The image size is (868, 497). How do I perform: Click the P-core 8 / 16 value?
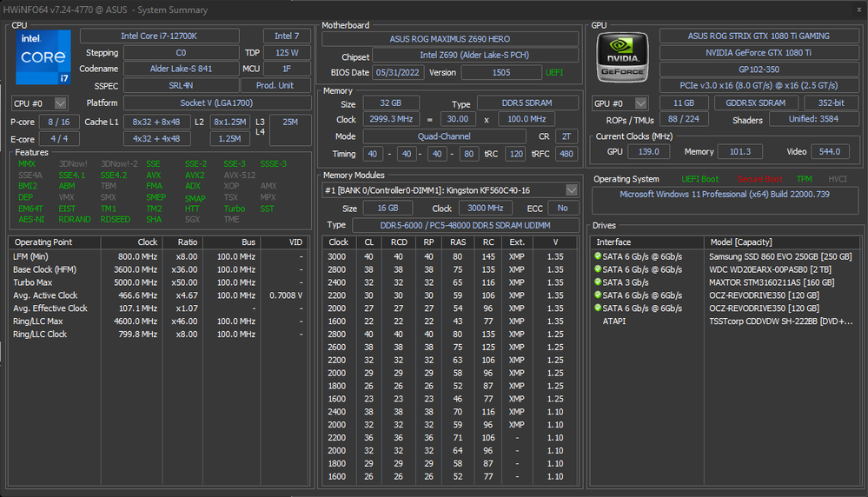click(x=59, y=122)
